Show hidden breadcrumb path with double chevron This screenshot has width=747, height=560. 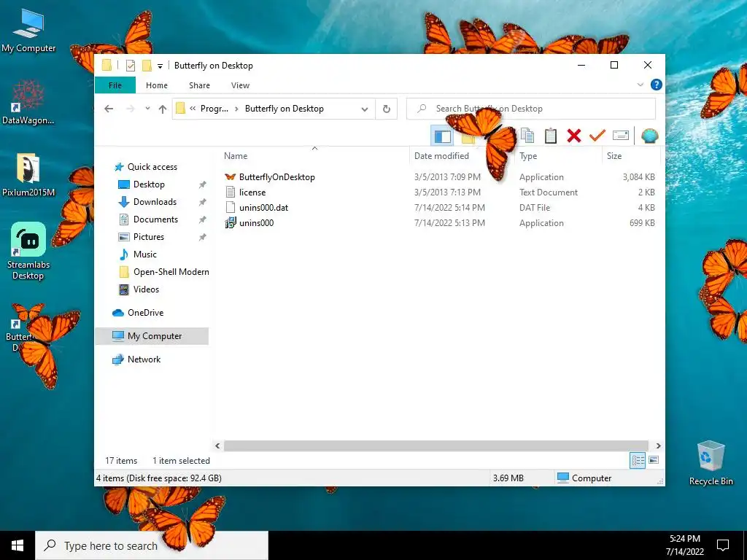tap(193, 109)
